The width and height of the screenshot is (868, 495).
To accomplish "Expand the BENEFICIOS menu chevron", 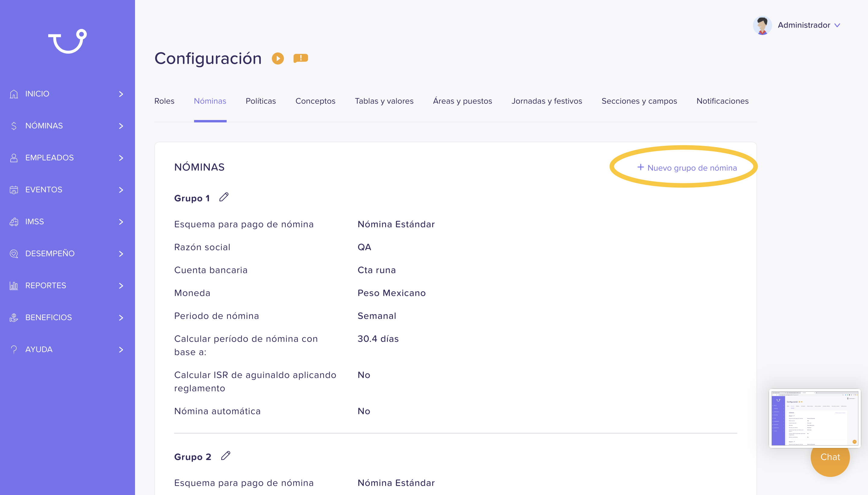I will pyautogui.click(x=121, y=317).
